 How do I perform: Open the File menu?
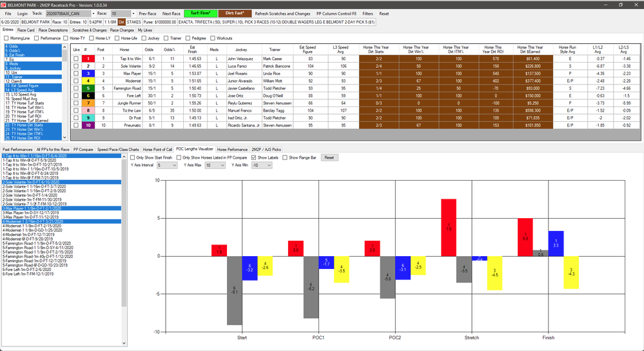pyautogui.click(x=7, y=13)
